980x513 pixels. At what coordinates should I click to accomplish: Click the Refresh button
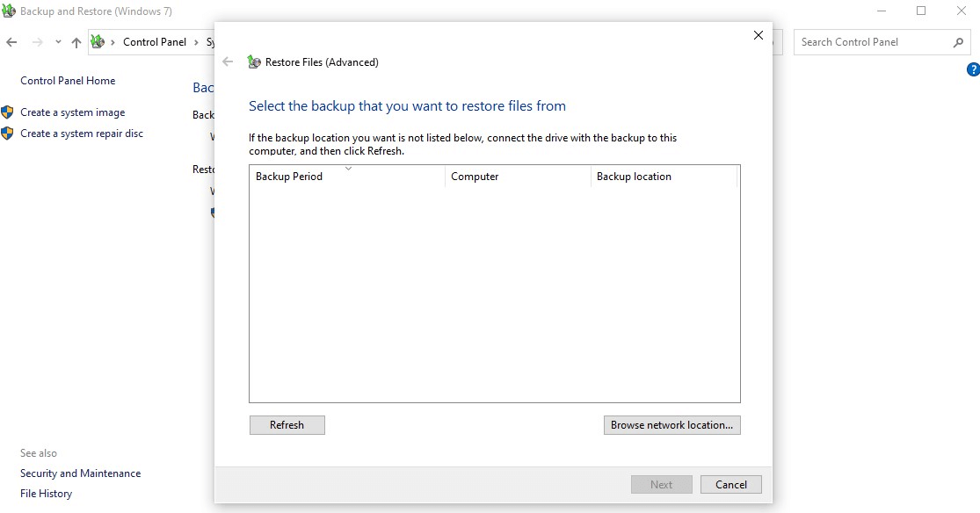click(287, 425)
